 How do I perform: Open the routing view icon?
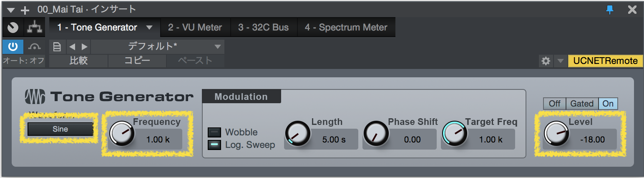coord(34,28)
